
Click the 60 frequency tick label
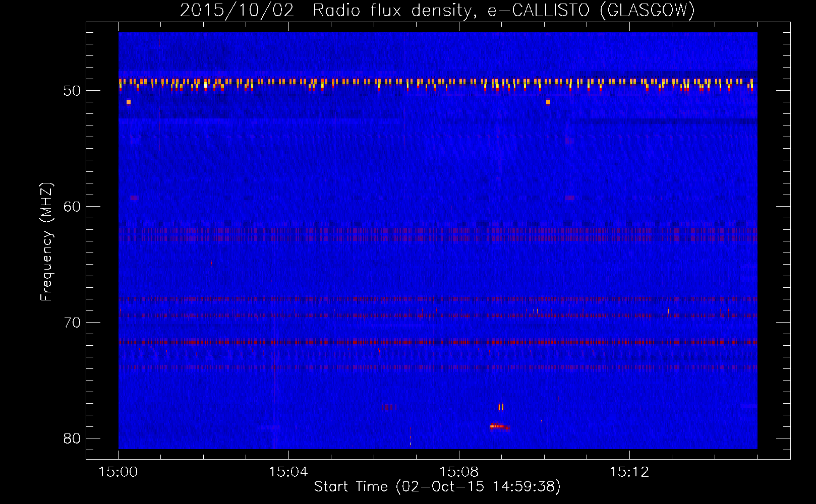coord(72,207)
